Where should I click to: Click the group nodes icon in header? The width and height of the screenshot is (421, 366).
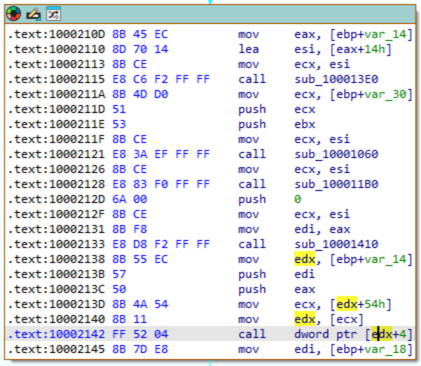click(x=53, y=14)
